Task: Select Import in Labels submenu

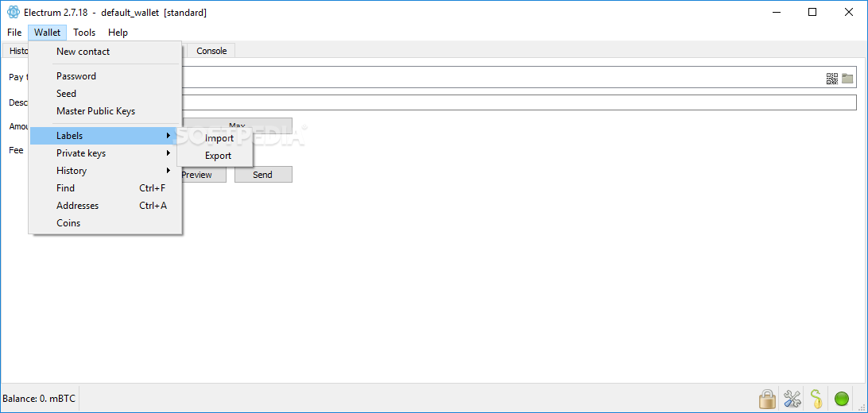Action: (215, 138)
